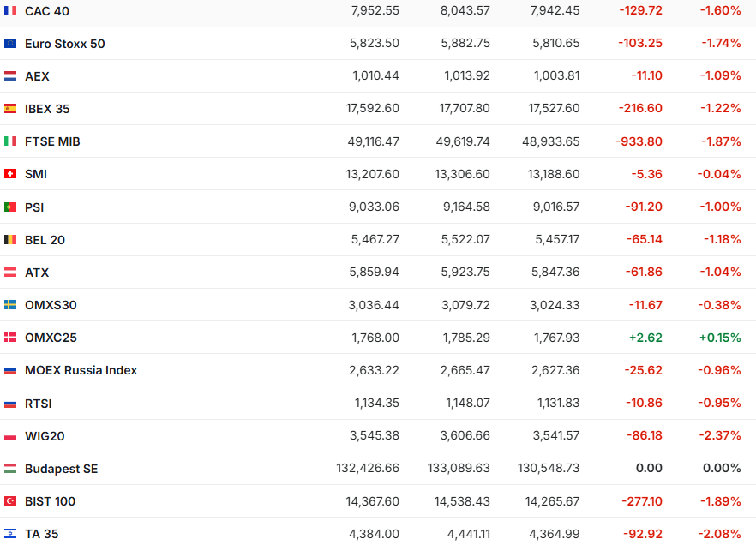Click the OMXS30 change -11.67
756x545 pixels.
(645, 305)
